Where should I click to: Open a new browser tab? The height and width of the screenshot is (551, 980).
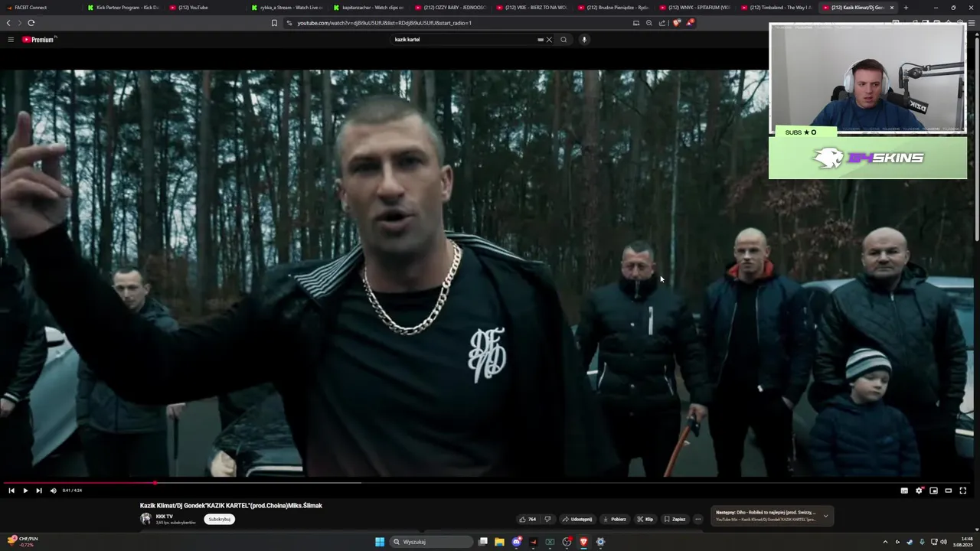click(906, 8)
